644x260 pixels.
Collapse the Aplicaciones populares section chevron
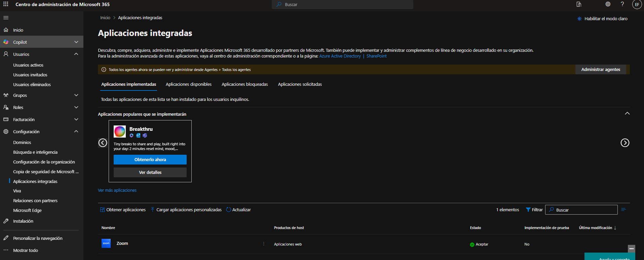pyautogui.click(x=627, y=113)
